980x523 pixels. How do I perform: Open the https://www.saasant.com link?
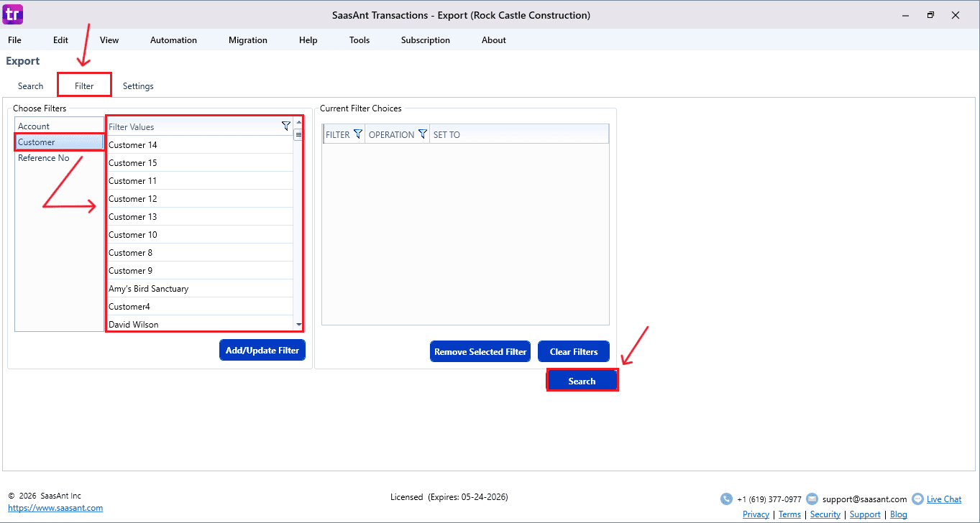point(55,508)
